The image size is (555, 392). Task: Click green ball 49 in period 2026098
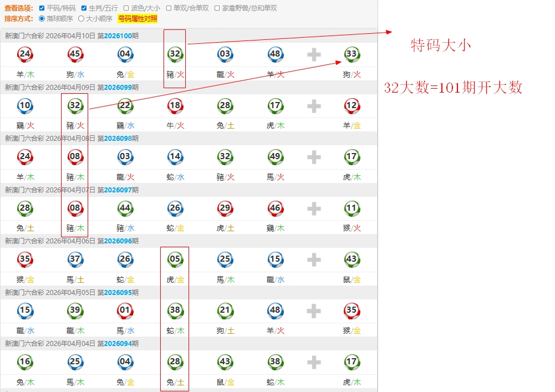tap(275, 156)
